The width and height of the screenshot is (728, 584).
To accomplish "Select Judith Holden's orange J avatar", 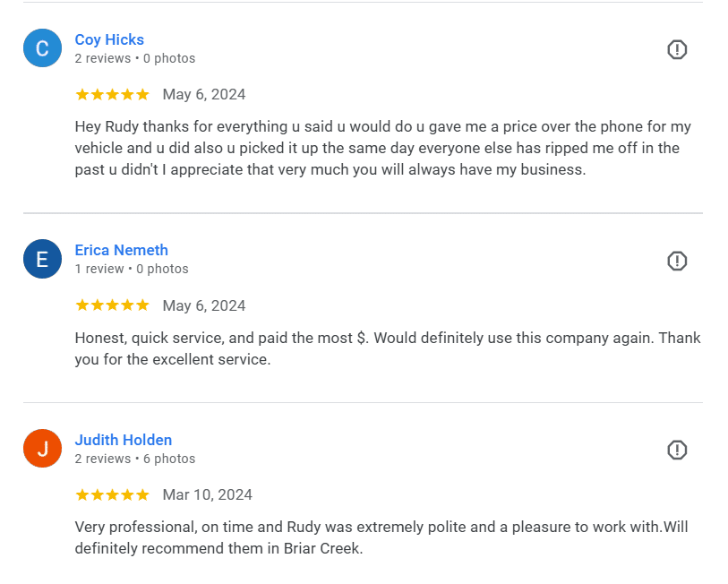I will [42, 449].
